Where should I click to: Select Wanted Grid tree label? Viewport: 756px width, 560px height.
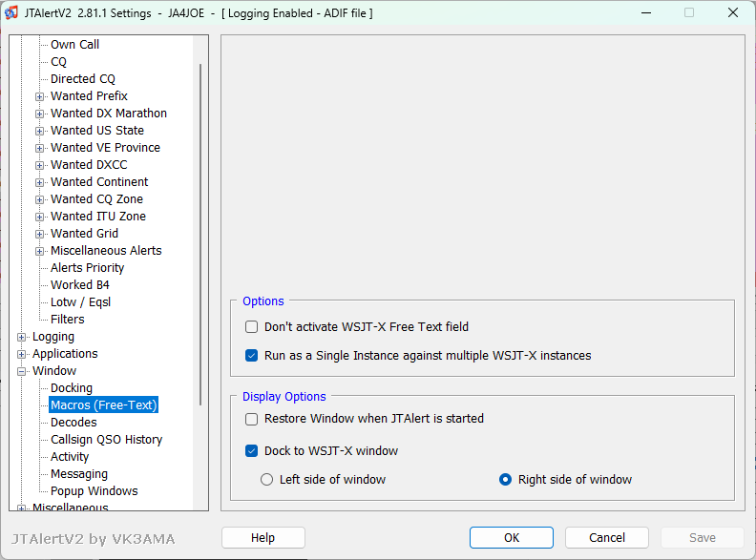[84, 234]
